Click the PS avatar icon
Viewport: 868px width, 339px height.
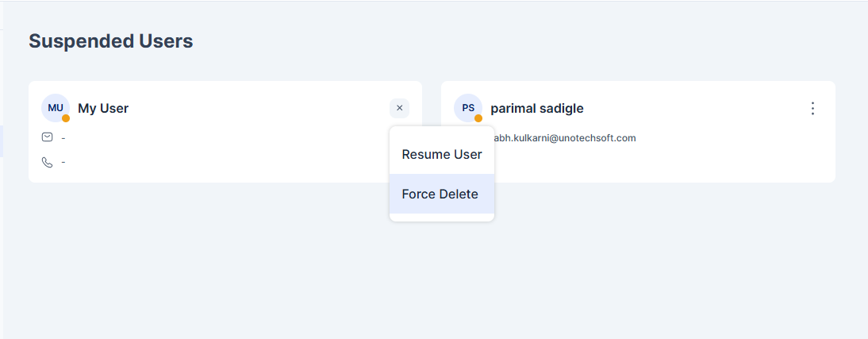[x=468, y=108]
